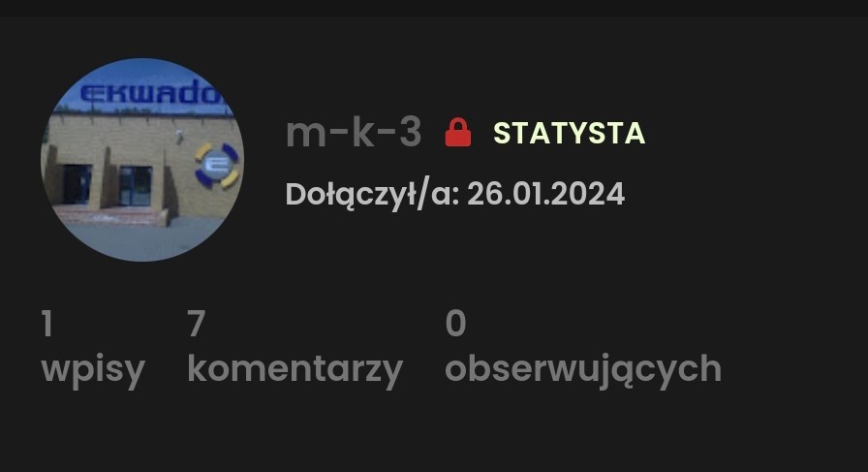Click the Dołączył/a label

pos(373,195)
